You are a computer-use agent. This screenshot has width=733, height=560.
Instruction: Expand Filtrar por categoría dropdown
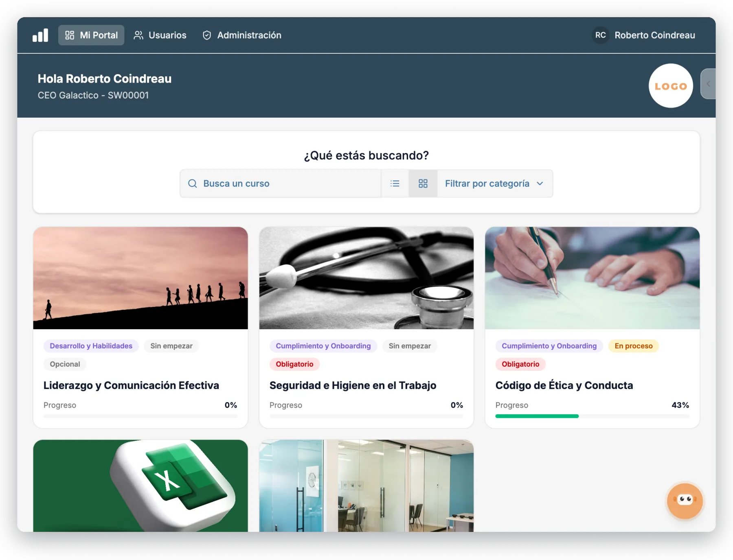(x=495, y=184)
